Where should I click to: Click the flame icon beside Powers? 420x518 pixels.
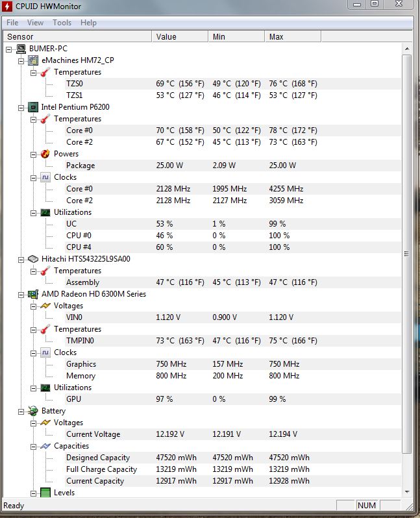point(45,154)
